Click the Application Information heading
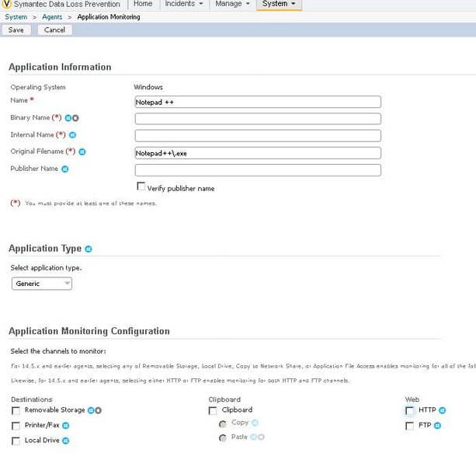The image size is (476, 453). (x=60, y=67)
